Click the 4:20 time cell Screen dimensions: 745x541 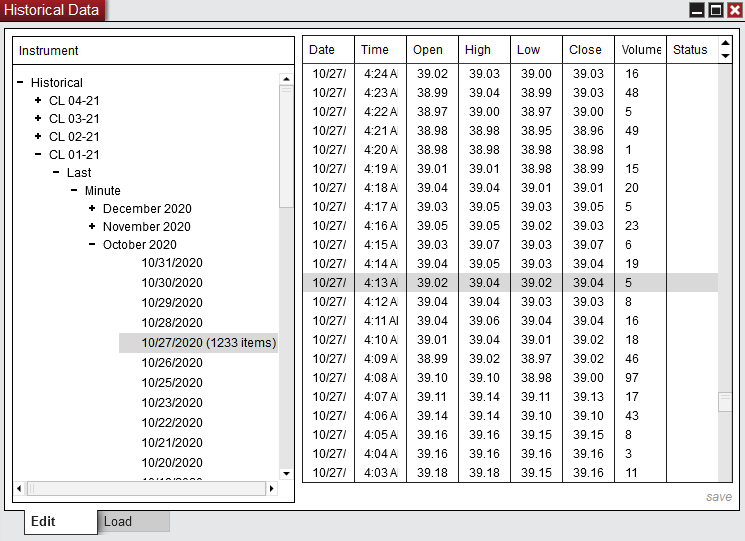pos(381,150)
